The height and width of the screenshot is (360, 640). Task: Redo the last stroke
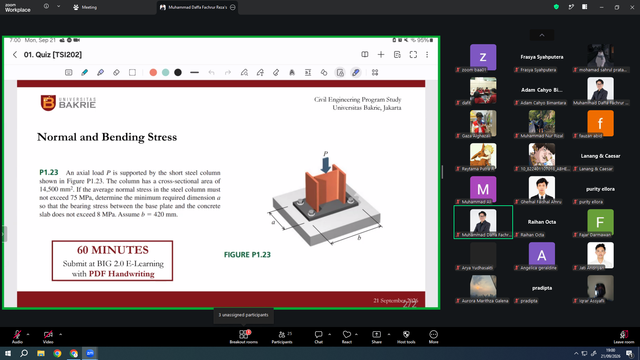click(x=228, y=73)
